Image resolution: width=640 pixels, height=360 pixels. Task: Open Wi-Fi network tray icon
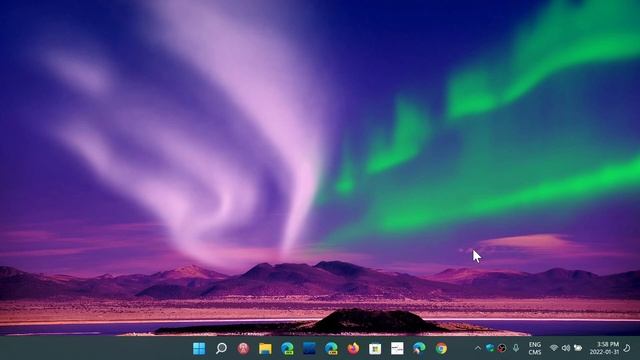tap(554, 348)
